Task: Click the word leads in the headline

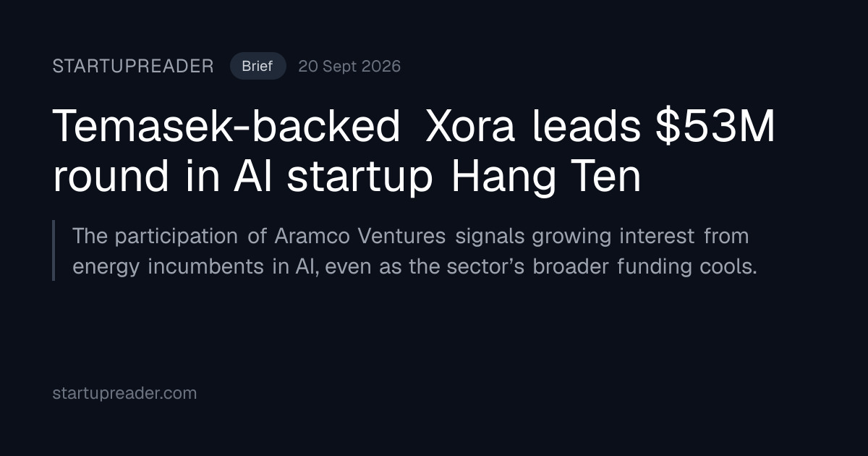Action: [587, 127]
